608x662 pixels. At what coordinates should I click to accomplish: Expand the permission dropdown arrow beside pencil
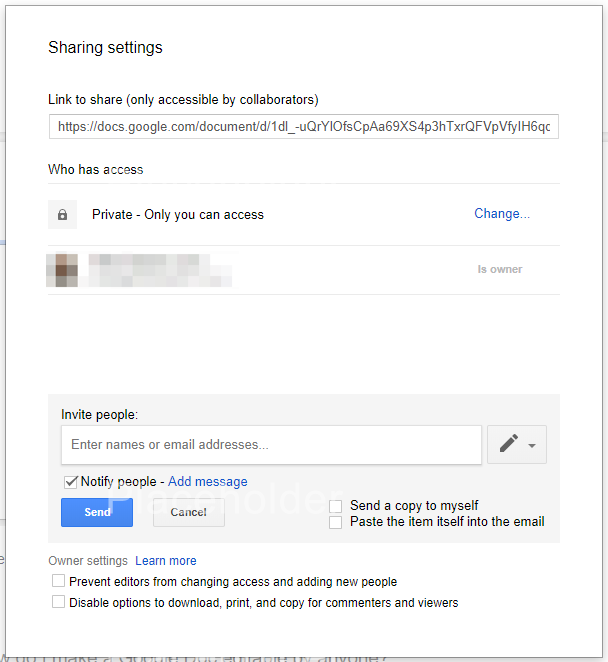pos(532,446)
